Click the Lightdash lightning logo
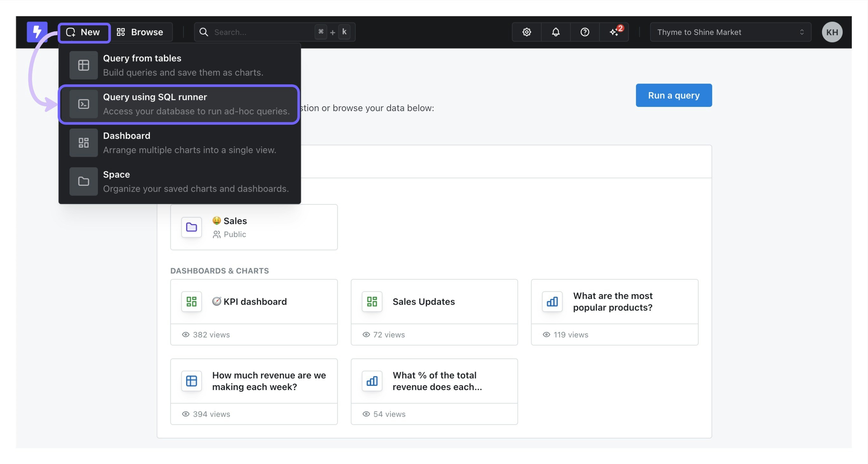Viewport: 868px width, 464px height. click(37, 32)
